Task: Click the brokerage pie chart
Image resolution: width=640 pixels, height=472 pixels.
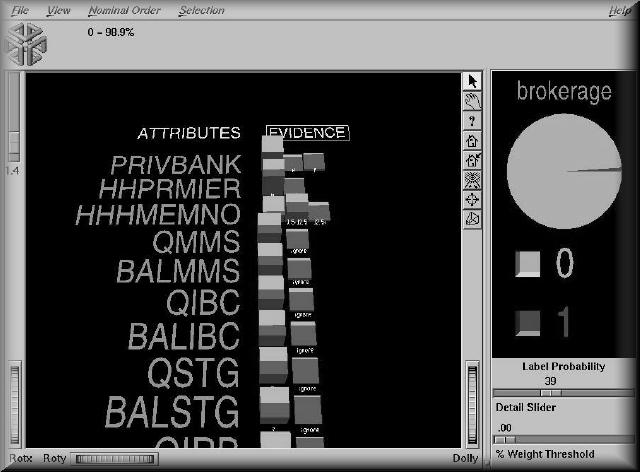Action: coord(564,171)
